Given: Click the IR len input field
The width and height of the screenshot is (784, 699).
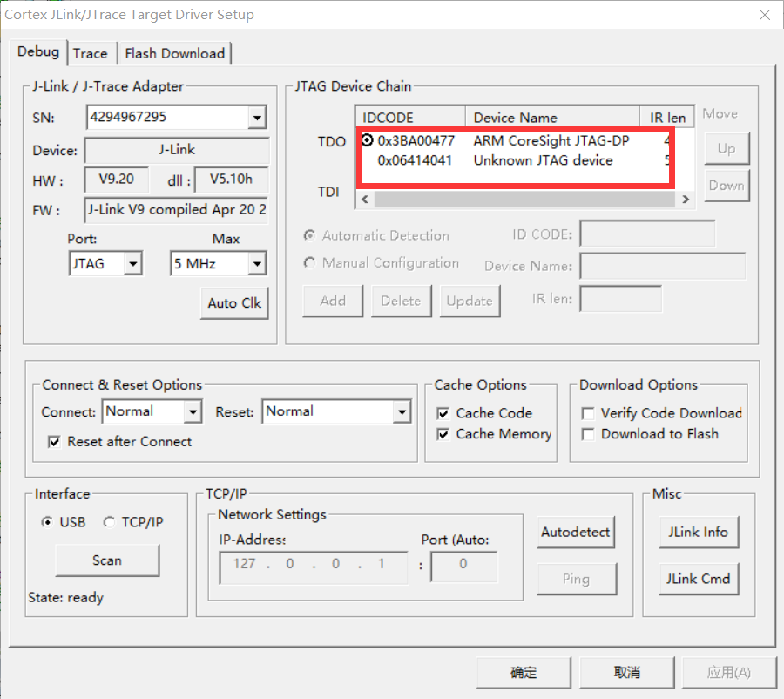Looking at the screenshot, I should click(620, 299).
